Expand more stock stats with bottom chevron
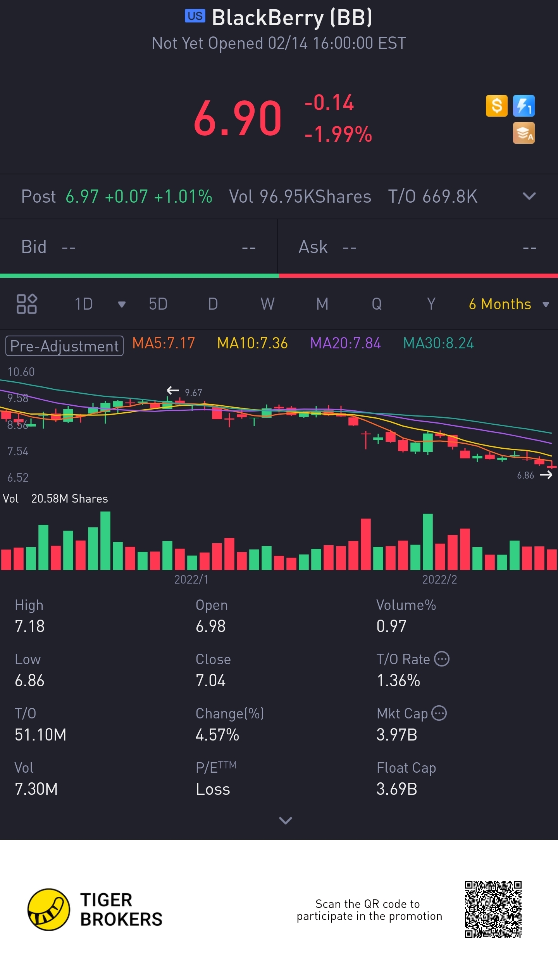 (x=286, y=820)
